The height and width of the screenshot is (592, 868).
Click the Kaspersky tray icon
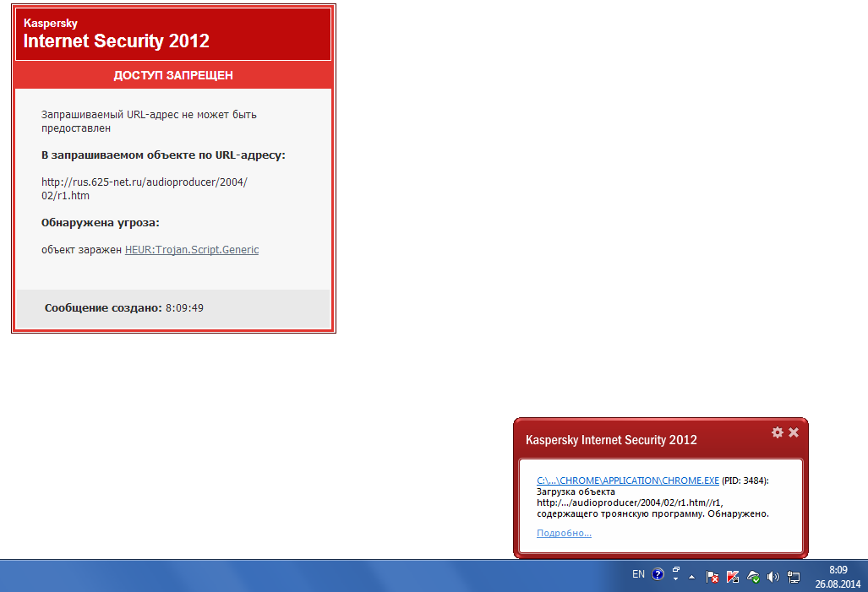[x=733, y=577]
